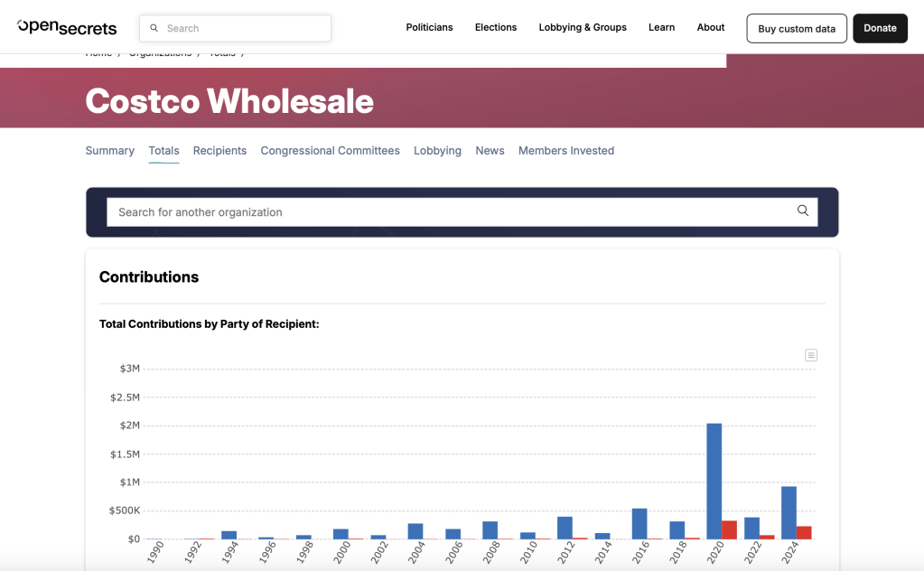
Task: Expand the Elections menu
Action: coord(496,28)
